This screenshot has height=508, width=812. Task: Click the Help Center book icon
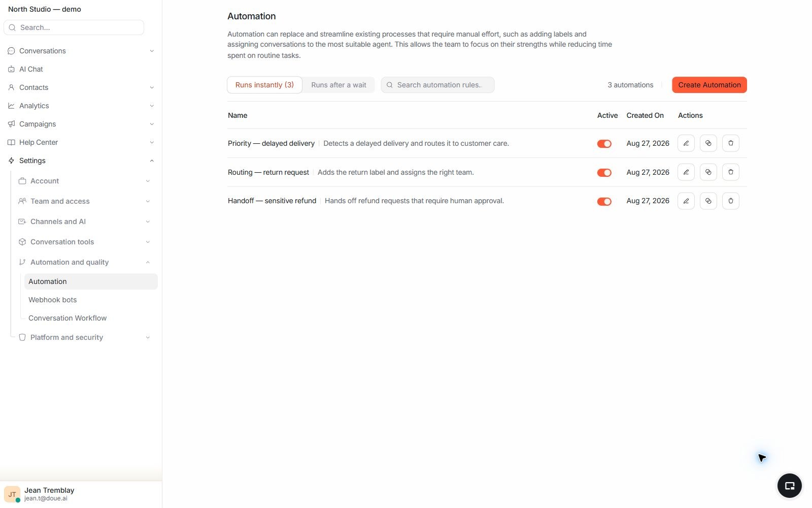(11, 142)
